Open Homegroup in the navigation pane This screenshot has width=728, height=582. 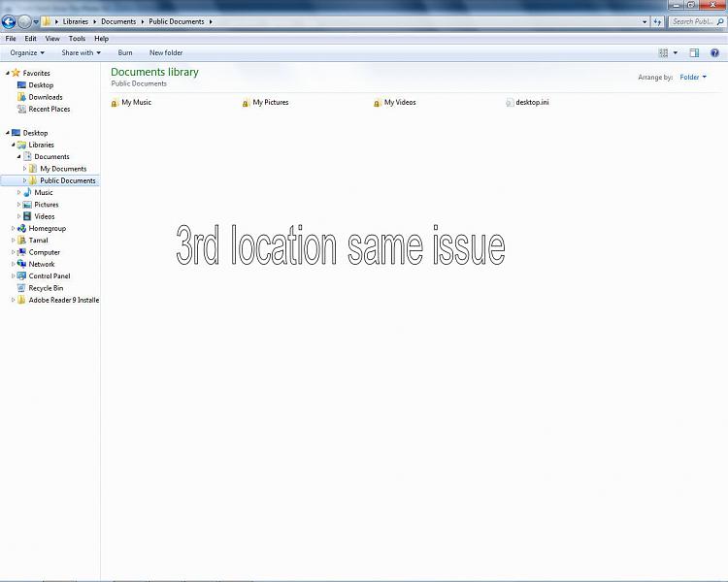coord(42,228)
